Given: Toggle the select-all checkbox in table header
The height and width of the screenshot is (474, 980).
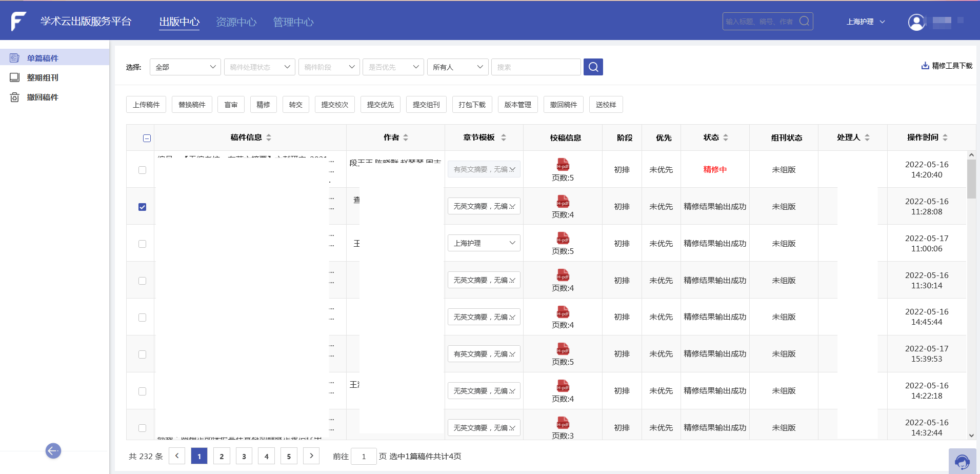Looking at the screenshot, I should tap(147, 137).
